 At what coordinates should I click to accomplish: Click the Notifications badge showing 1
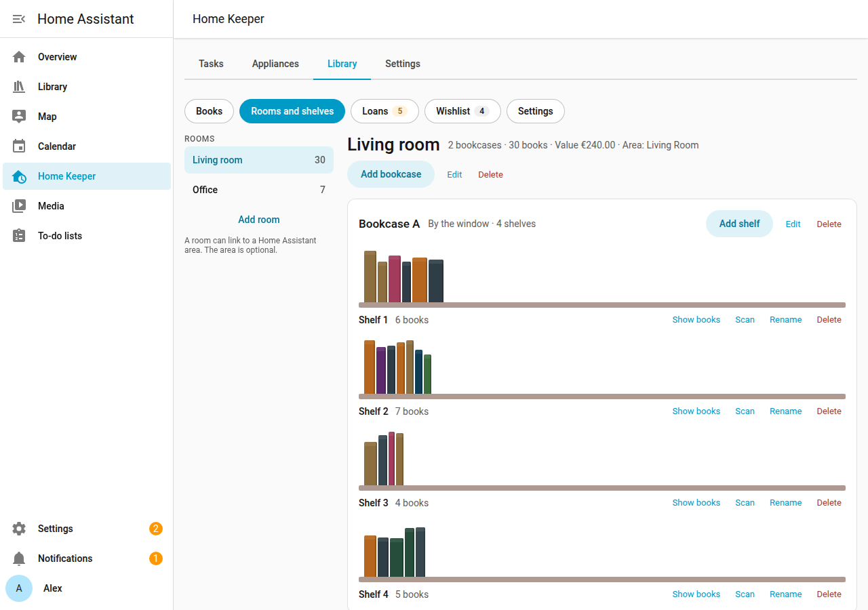156,558
